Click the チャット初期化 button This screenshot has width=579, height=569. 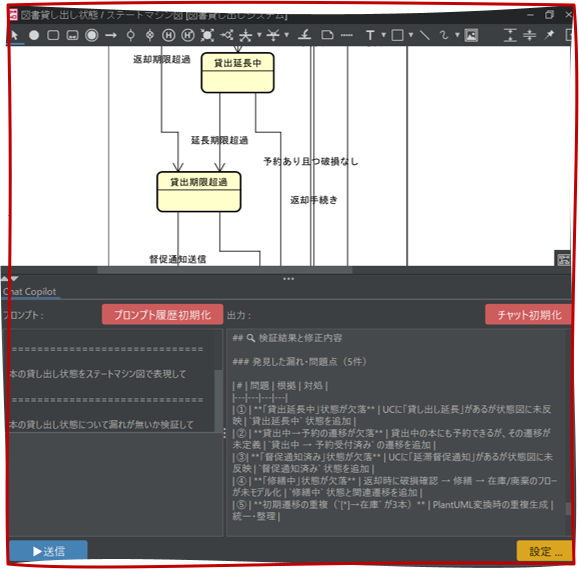click(x=529, y=315)
